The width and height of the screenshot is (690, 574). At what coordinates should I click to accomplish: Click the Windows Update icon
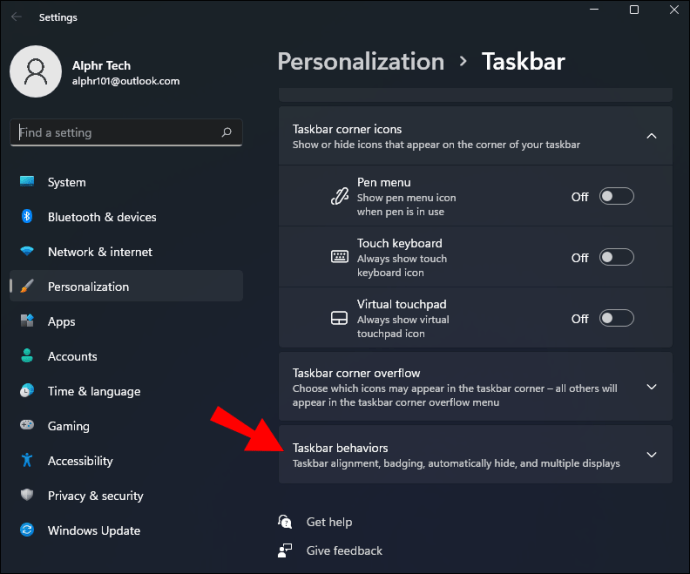tap(27, 530)
